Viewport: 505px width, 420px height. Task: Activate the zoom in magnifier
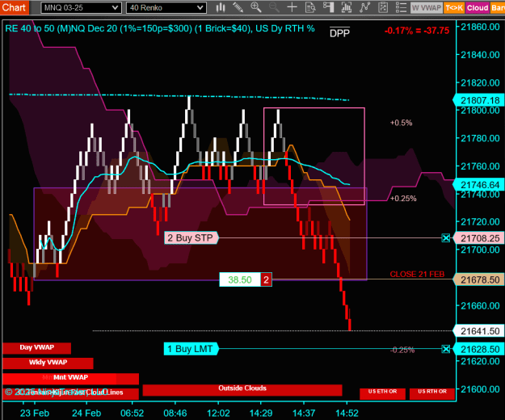pyautogui.click(x=256, y=7)
